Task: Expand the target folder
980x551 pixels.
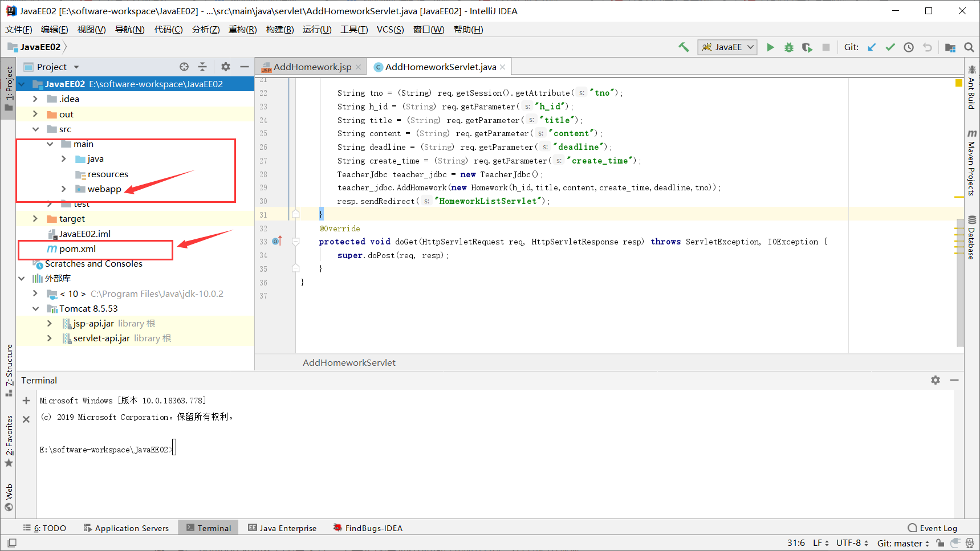Action: [x=35, y=219]
